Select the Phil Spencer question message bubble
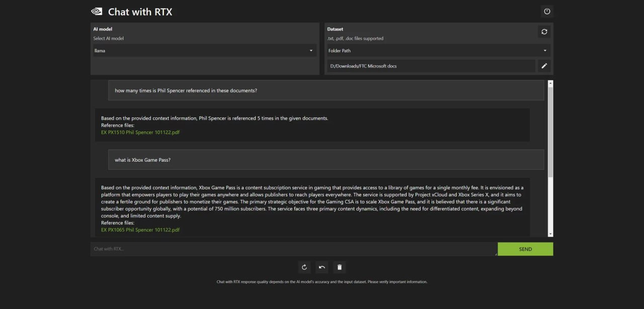This screenshot has width=644, height=309. tap(326, 91)
